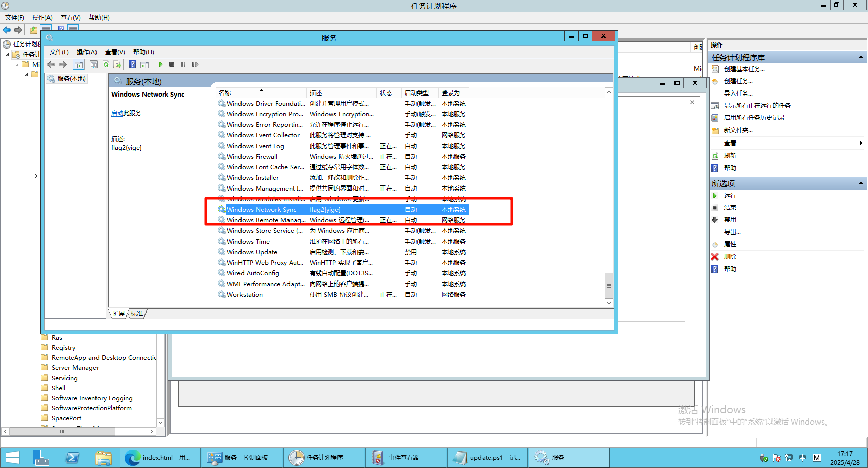Click 创建基本任务... in the actions pane
The height and width of the screenshot is (468, 868).
744,69
